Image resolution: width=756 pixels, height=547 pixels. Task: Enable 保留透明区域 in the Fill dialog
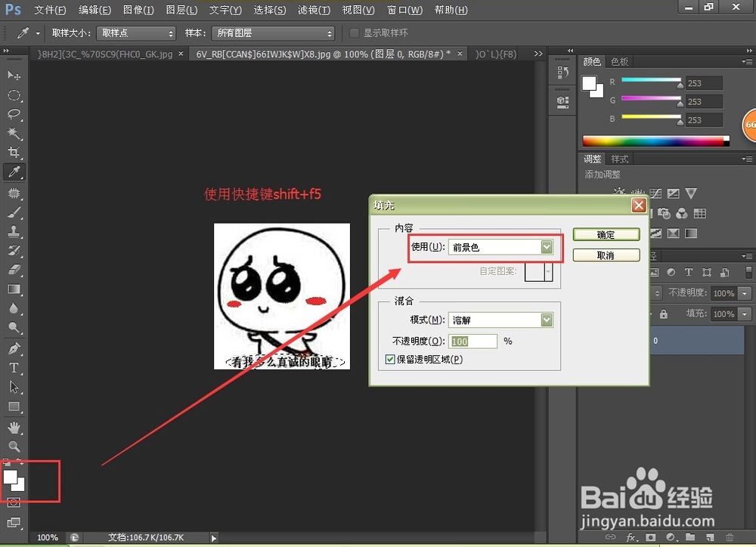pyautogui.click(x=390, y=359)
